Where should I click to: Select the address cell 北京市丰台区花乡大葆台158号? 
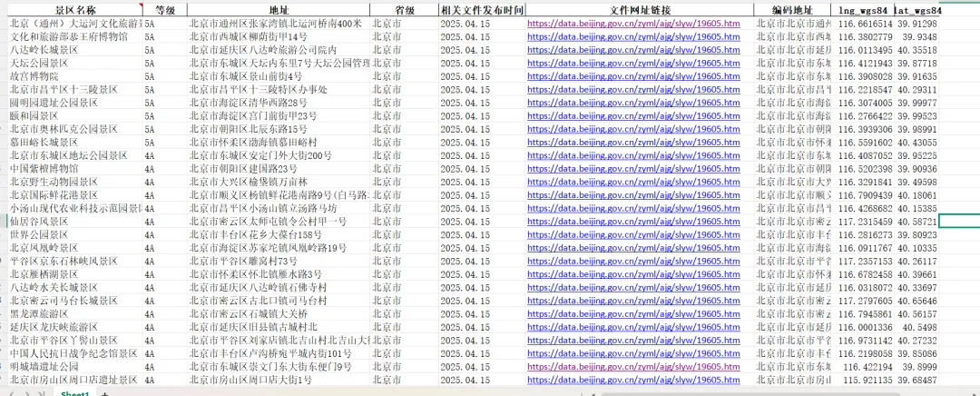(279, 234)
